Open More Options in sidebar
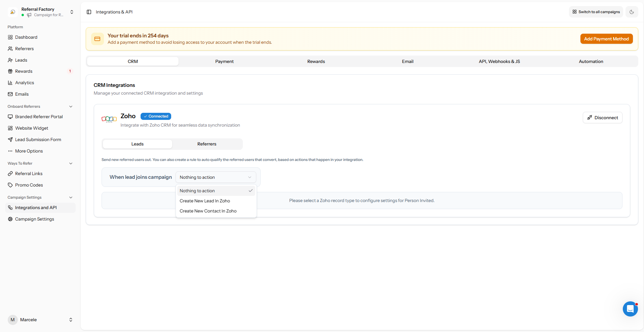The image size is (644, 332). [x=40, y=151]
